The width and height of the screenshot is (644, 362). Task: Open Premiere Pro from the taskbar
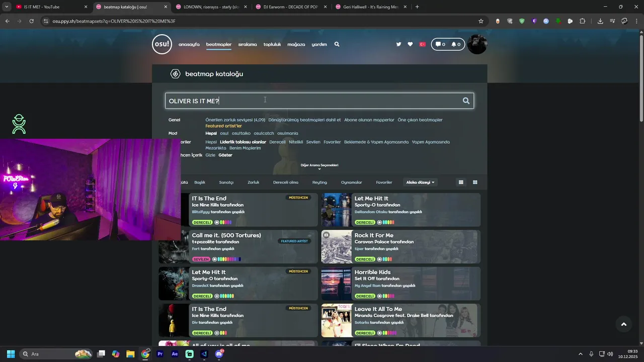pyautogui.click(x=160, y=354)
